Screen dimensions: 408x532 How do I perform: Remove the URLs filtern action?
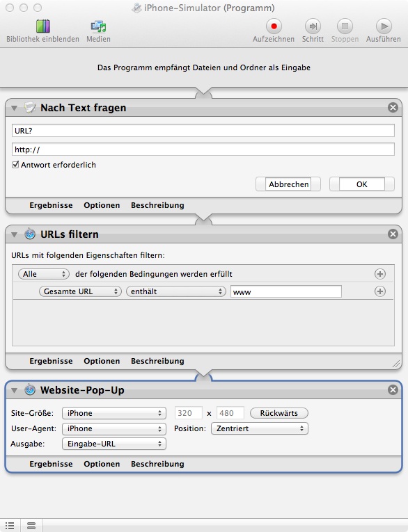(x=393, y=234)
